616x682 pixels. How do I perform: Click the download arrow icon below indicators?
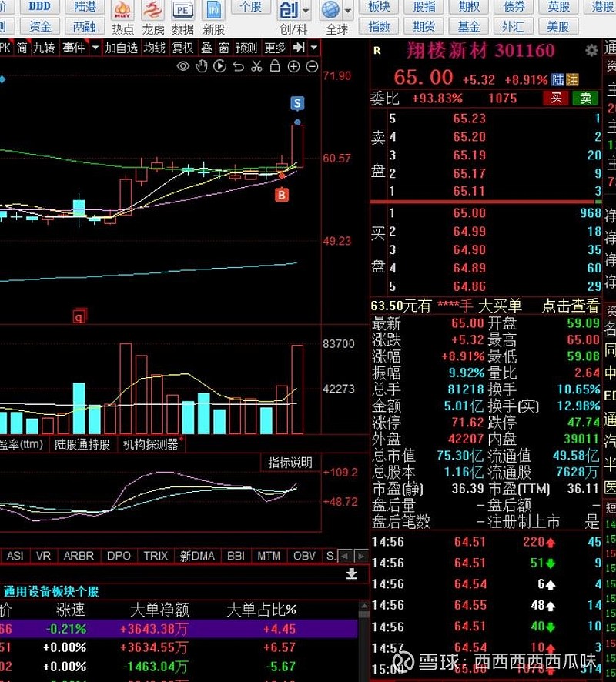pos(351,573)
